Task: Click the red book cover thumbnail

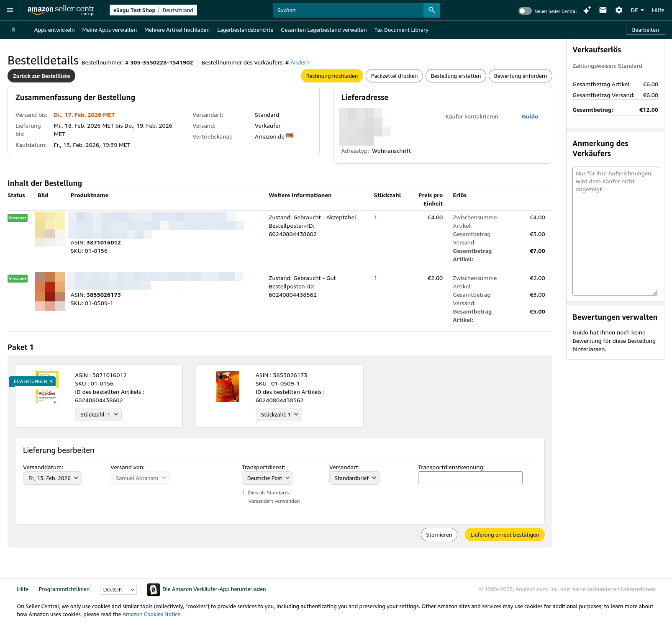Action: pyautogui.click(x=228, y=386)
